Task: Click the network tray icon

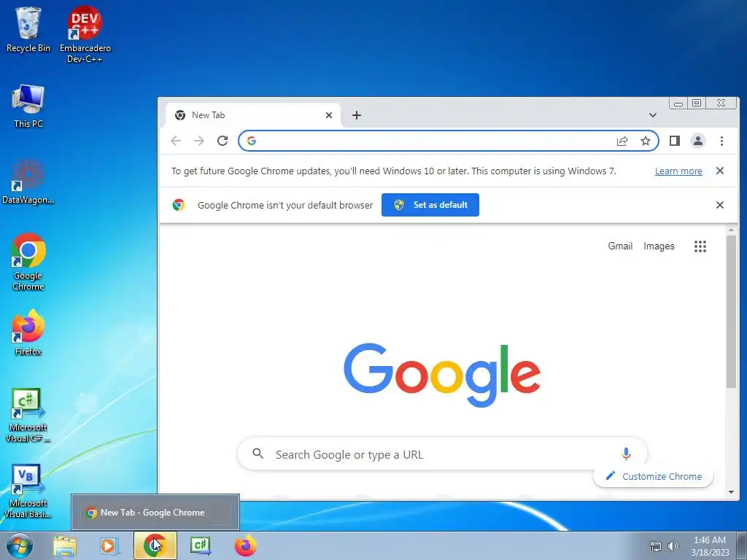Action: 656,546
